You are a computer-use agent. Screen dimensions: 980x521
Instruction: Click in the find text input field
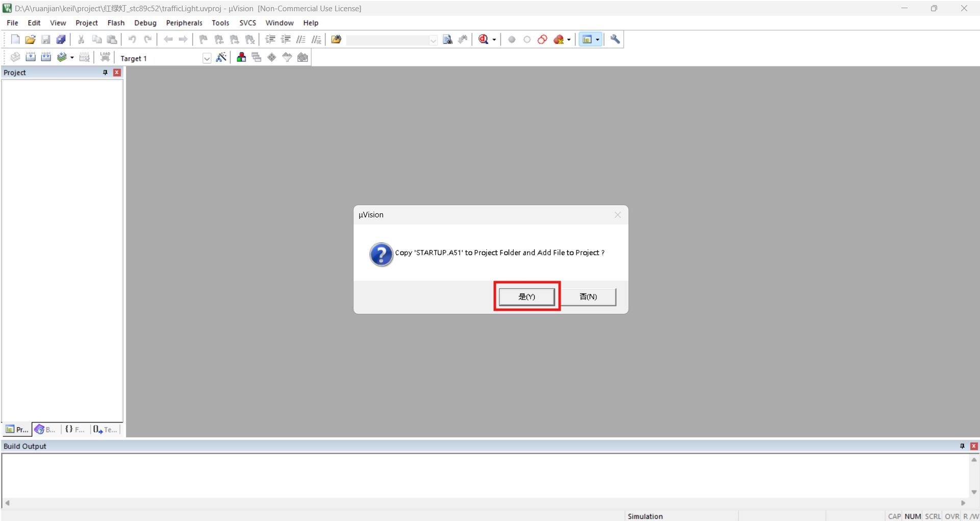click(x=387, y=40)
